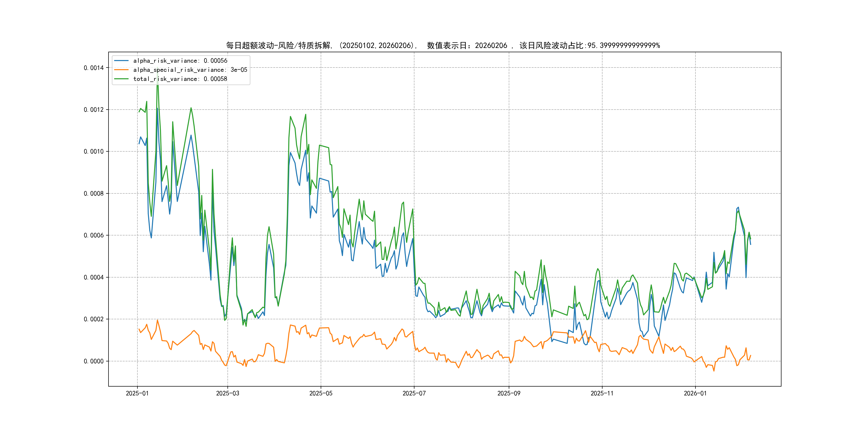Click the 0.0002 y-axis tick label

[x=94, y=319]
